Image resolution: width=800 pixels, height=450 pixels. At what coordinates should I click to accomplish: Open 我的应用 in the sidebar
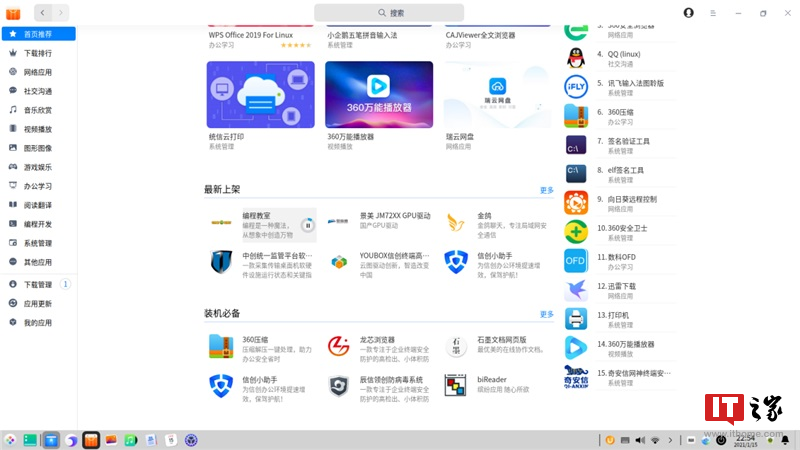coord(39,322)
